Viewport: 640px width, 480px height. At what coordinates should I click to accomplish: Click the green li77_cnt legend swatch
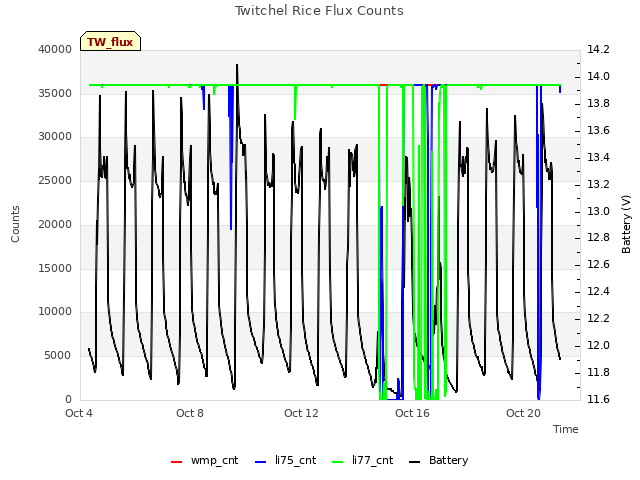[x=338, y=462]
